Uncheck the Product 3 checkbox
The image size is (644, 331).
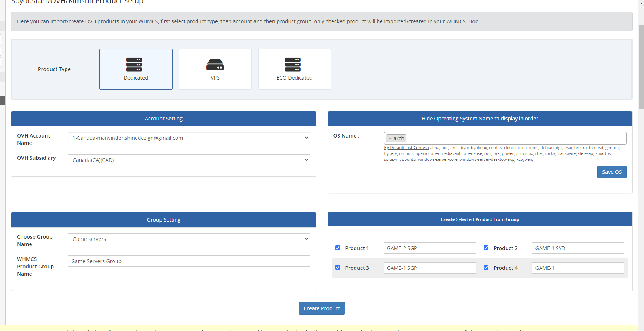338,268
